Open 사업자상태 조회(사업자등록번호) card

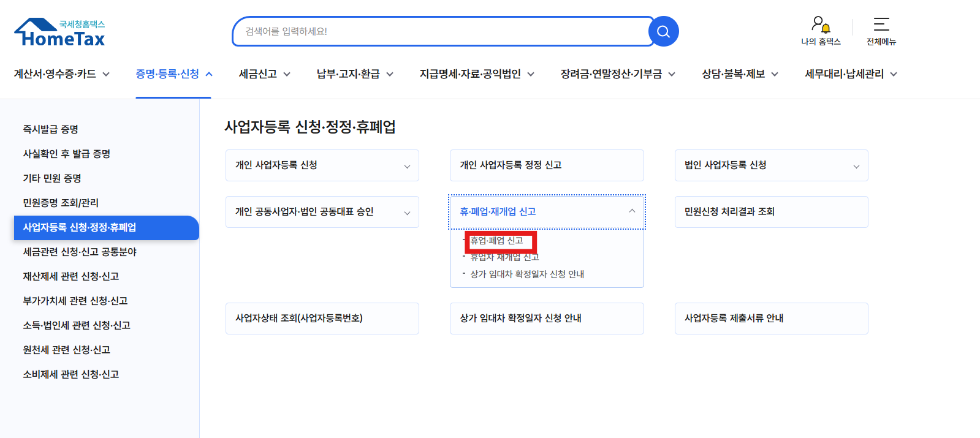[x=322, y=319]
